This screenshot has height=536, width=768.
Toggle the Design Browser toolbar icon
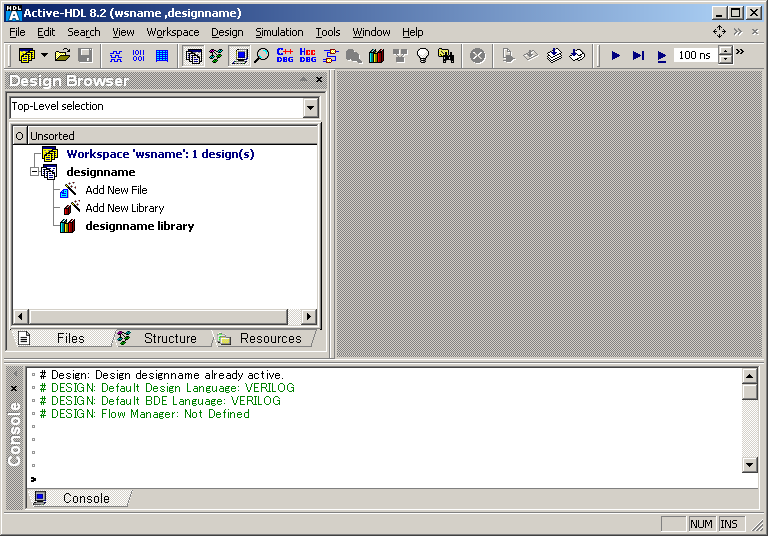tap(193, 56)
